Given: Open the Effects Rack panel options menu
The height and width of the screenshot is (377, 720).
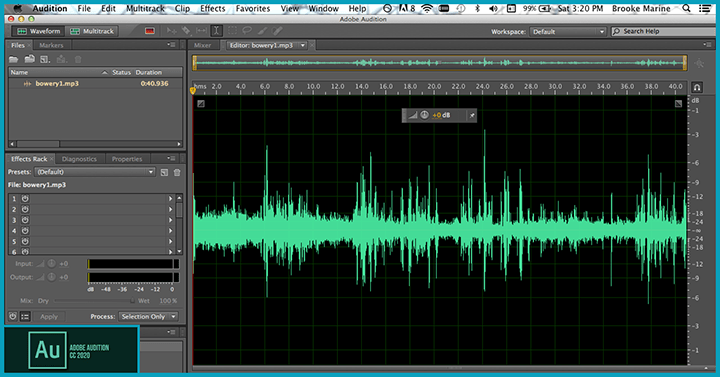Looking at the screenshot, I should (172, 158).
